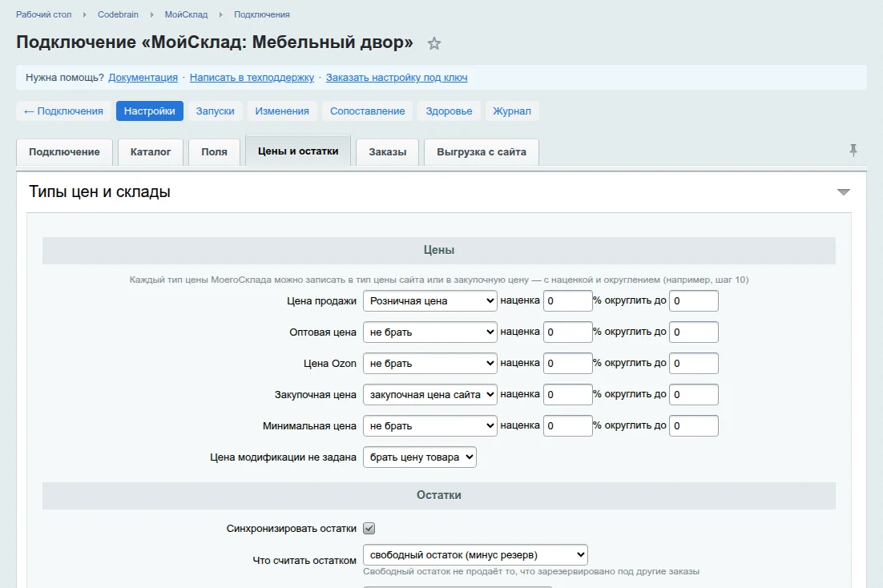883x588 pixels.
Task: Open Цена продажи price type dropdown
Action: coord(430,300)
